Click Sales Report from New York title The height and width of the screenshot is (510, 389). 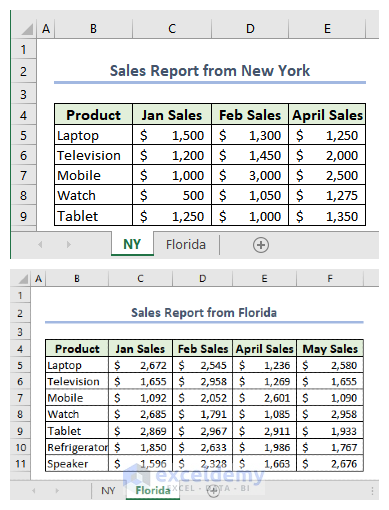click(x=210, y=71)
